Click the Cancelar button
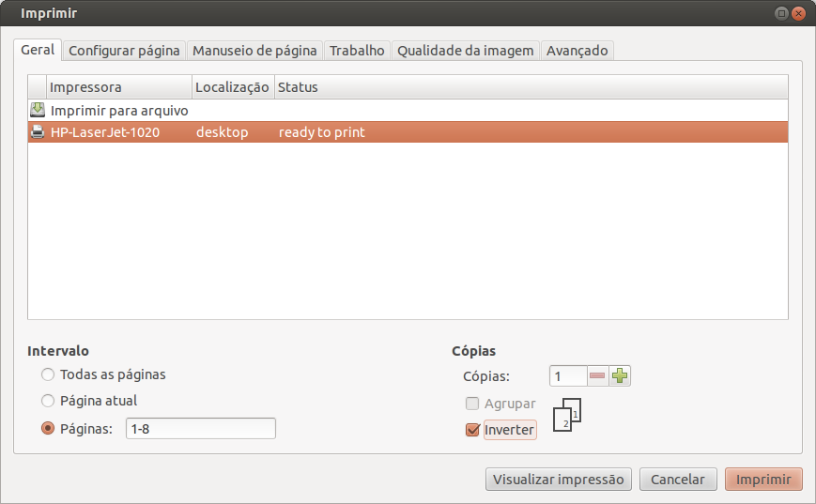The image size is (816, 504). click(678, 479)
